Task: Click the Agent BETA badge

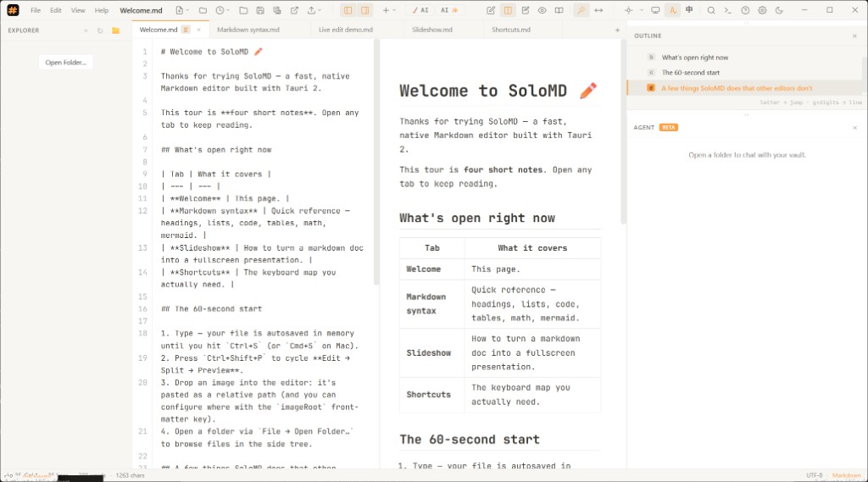Action: 669,127
